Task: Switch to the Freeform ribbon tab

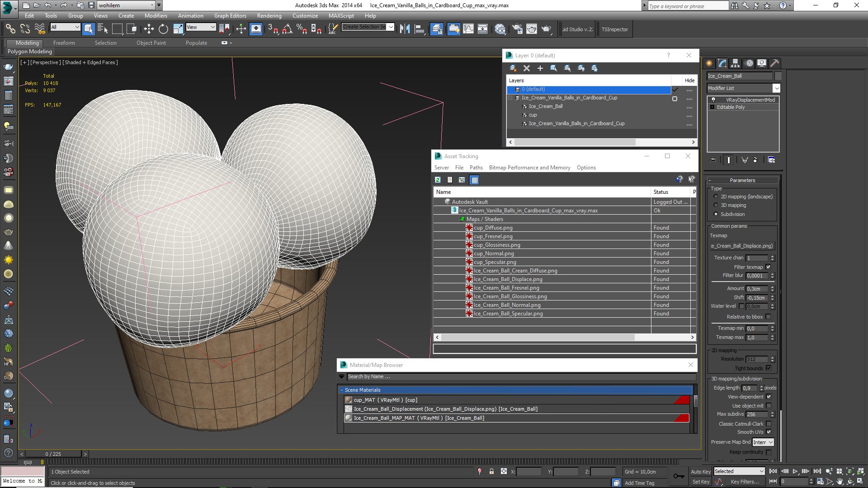Action: click(x=64, y=43)
